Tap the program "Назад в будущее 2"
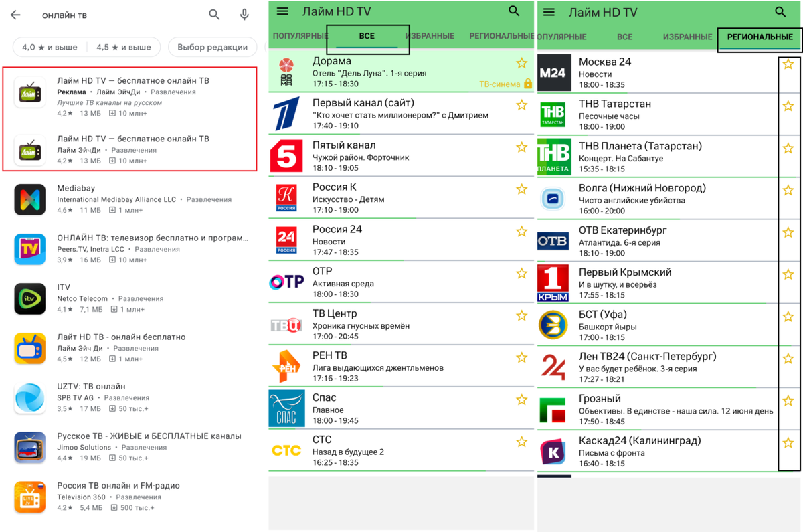803x532 pixels. [x=348, y=452]
